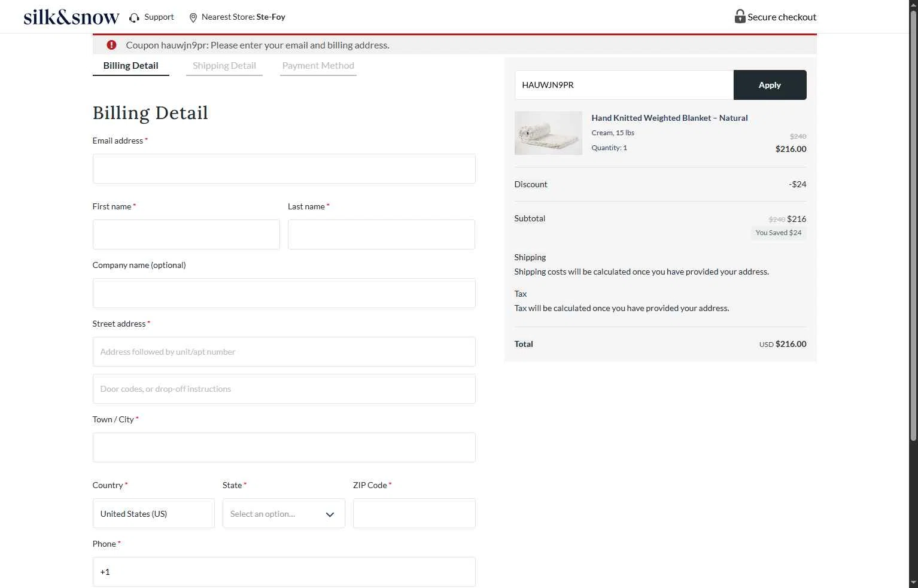Switch to the Shipping Detail tab

coord(224,66)
